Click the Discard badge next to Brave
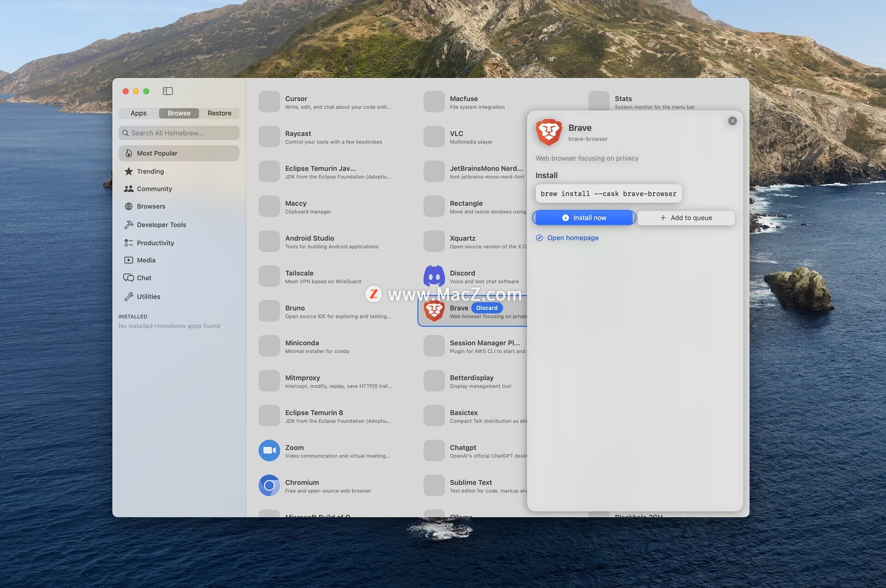Image resolution: width=886 pixels, height=588 pixels. (487, 308)
